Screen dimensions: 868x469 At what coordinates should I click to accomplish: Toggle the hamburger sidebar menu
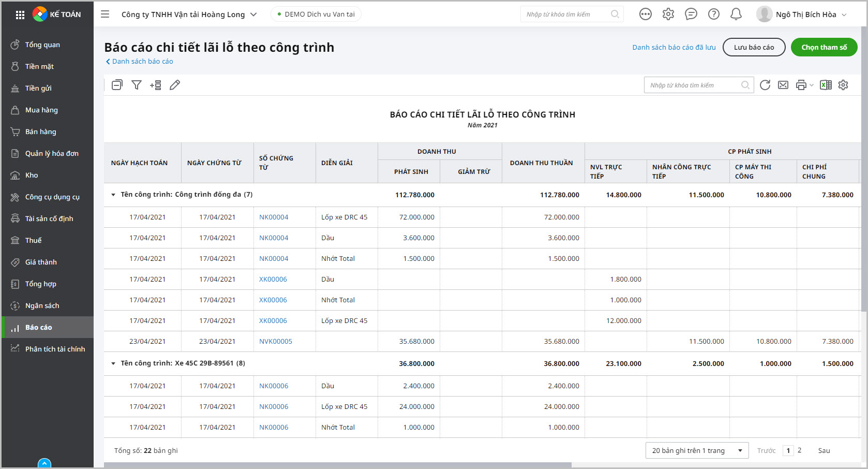tap(105, 14)
